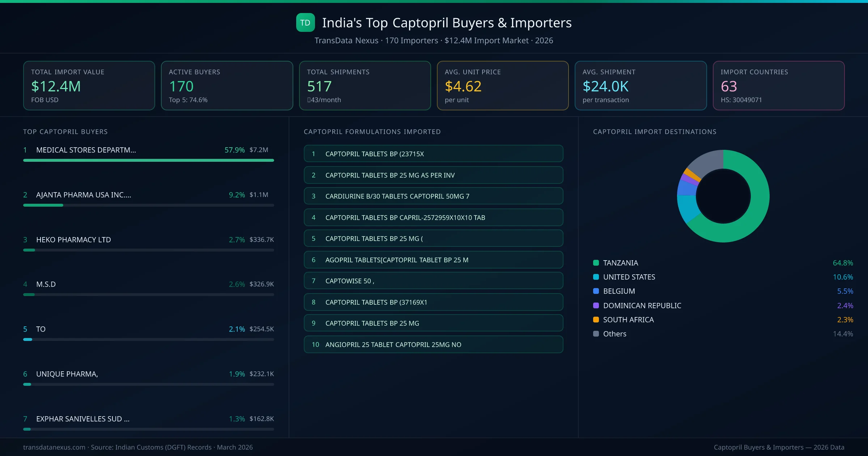The image size is (868, 456).
Task: Click the TD logo icon in the header
Action: click(x=305, y=22)
